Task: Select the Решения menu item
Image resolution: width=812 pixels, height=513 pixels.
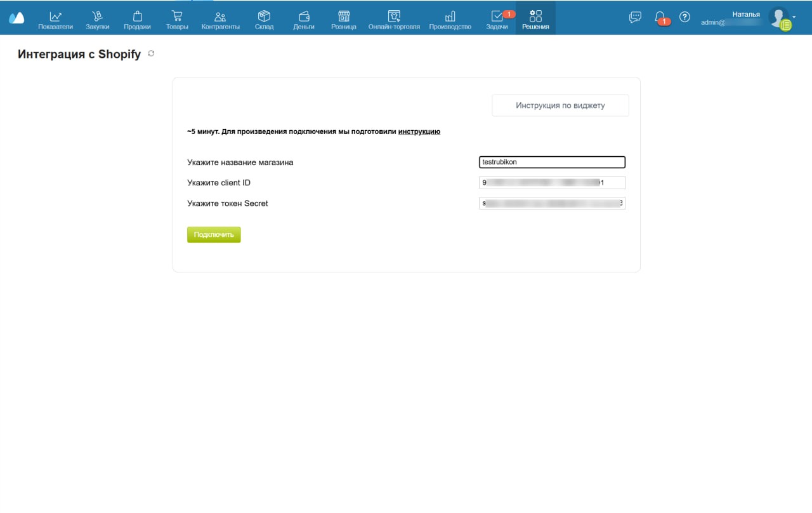Action: pos(535,18)
